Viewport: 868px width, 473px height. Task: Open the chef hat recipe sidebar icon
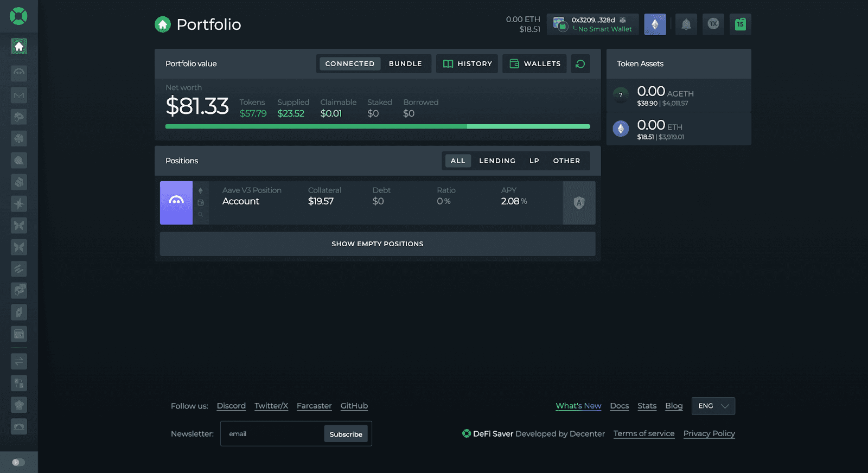[19, 405]
